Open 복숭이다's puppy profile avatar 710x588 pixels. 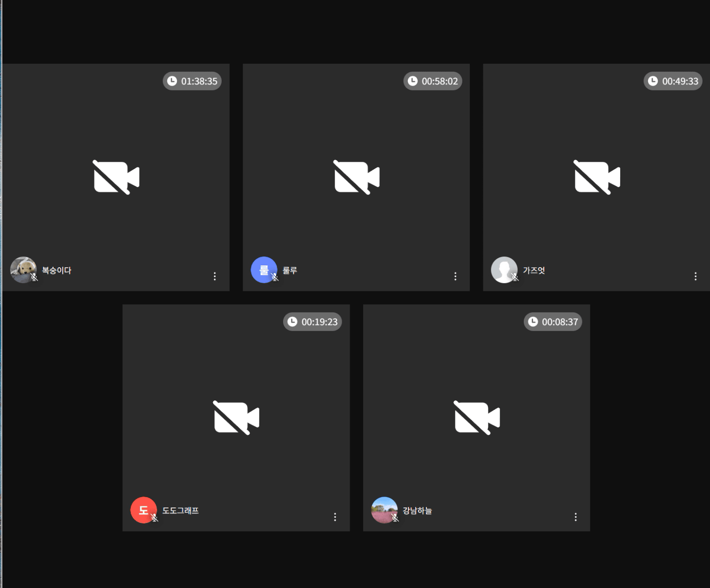click(23, 270)
